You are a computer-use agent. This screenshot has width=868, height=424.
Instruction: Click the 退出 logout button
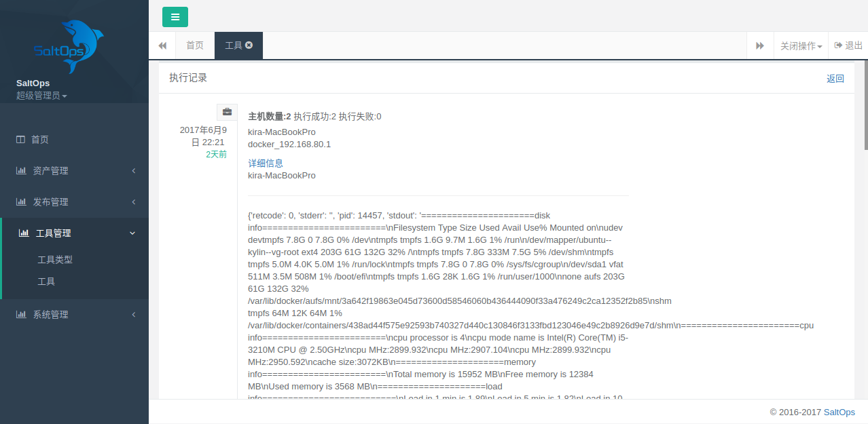848,45
